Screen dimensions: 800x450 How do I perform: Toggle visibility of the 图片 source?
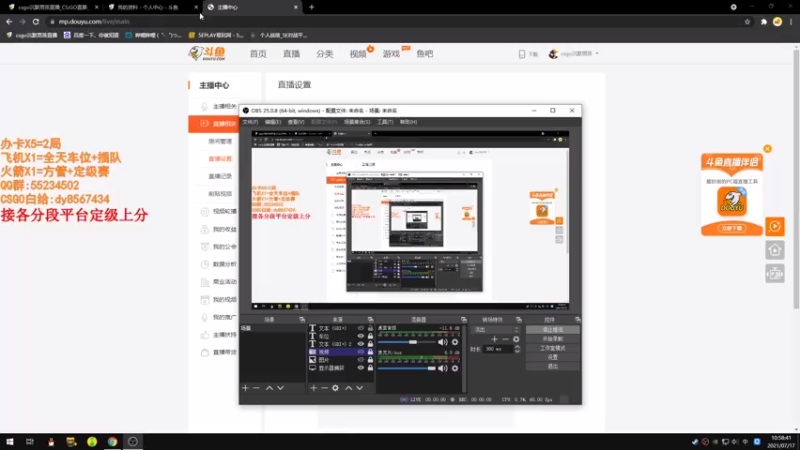[361, 360]
